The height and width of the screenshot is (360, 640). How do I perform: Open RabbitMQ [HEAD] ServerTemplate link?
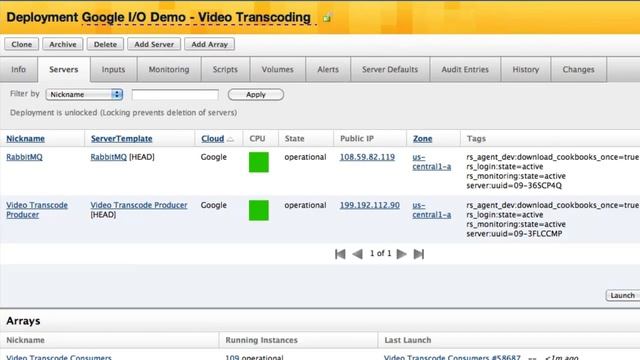click(109, 157)
